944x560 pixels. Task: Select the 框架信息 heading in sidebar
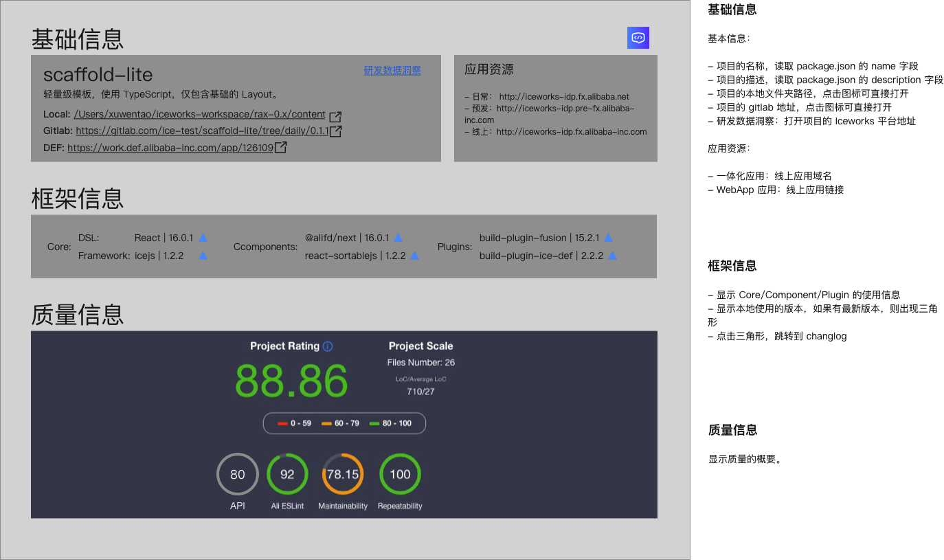(730, 265)
